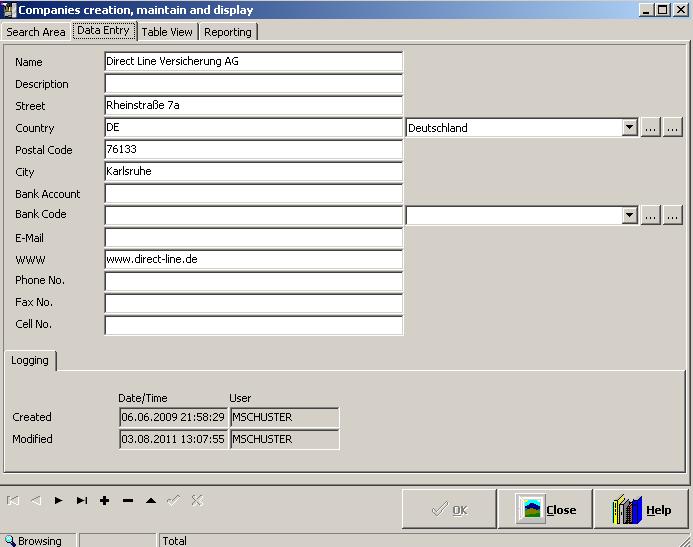
Task: Select the Data Entry tab
Action: (103, 30)
